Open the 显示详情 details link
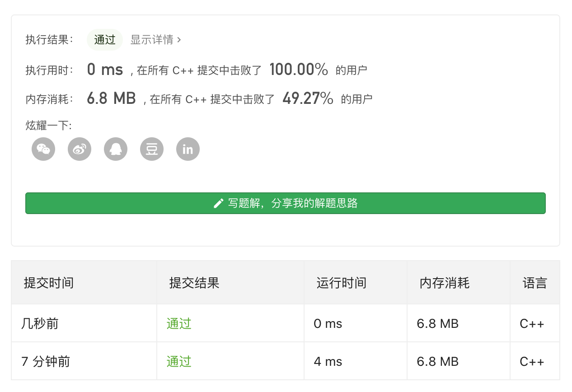572x392 pixels. (x=152, y=40)
